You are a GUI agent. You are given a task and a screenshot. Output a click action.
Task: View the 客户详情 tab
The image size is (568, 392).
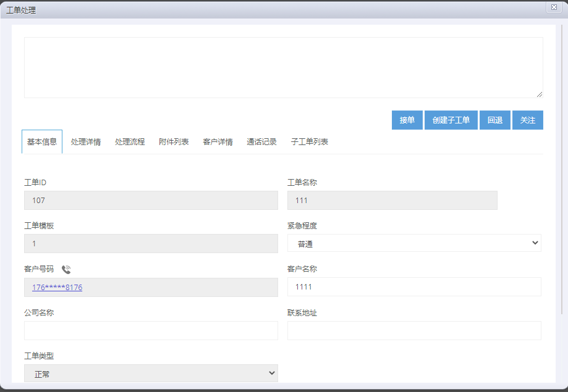point(218,142)
